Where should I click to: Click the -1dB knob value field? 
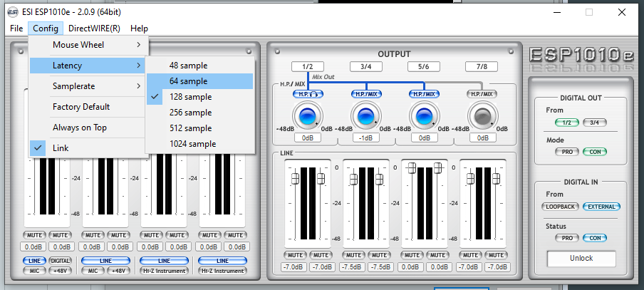click(366, 138)
